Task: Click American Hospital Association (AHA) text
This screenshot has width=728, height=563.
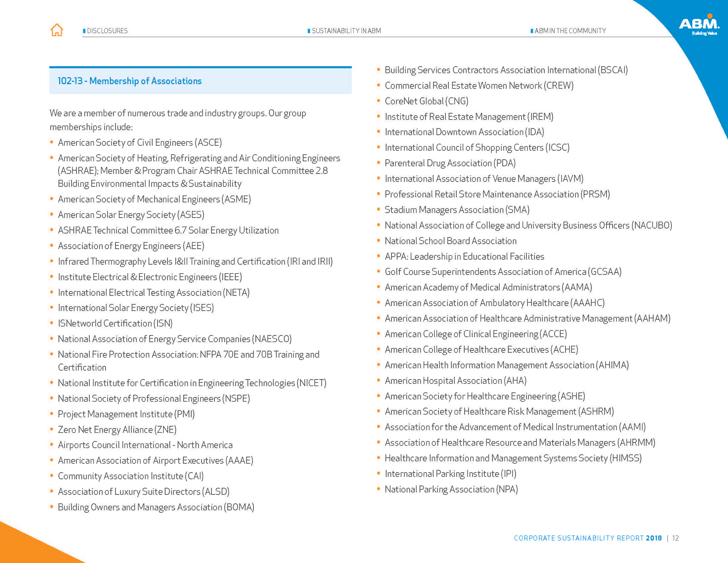Action: click(x=455, y=381)
